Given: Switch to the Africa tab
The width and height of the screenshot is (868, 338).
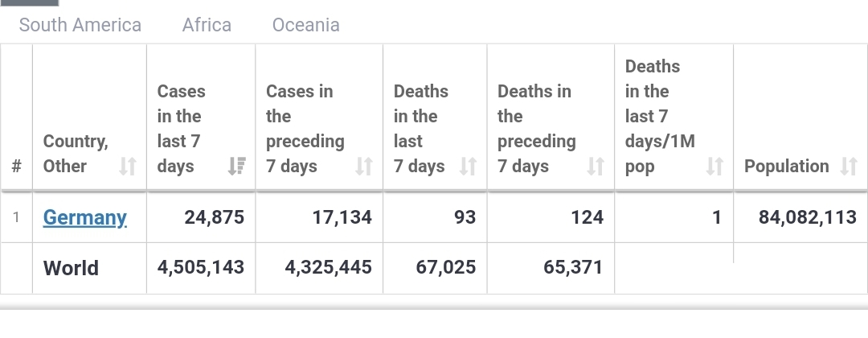Looking at the screenshot, I should click(207, 25).
